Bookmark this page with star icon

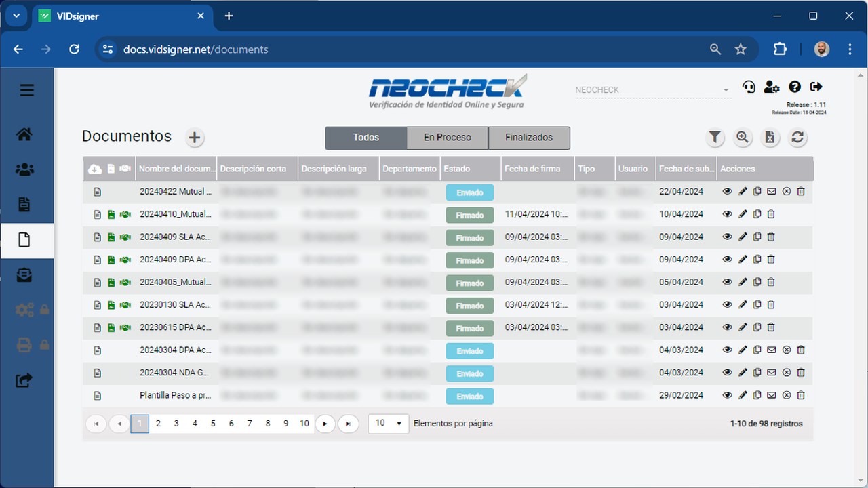(x=741, y=49)
